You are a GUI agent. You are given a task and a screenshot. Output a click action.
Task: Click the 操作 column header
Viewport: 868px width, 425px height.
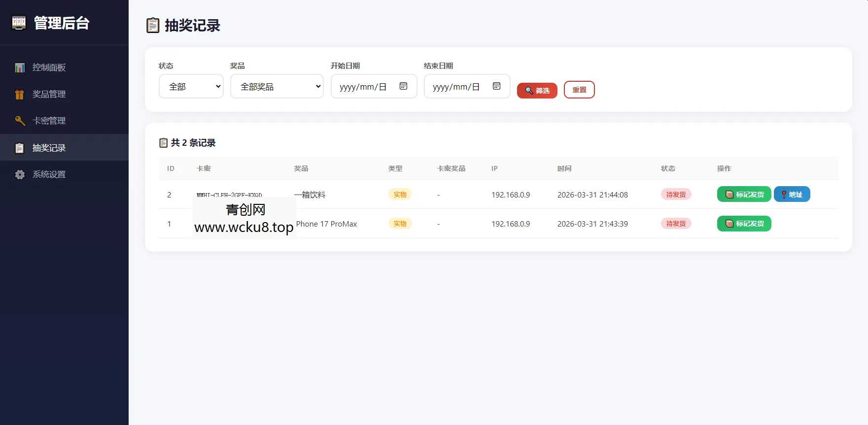pyautogui.click(x=724, y=168)
